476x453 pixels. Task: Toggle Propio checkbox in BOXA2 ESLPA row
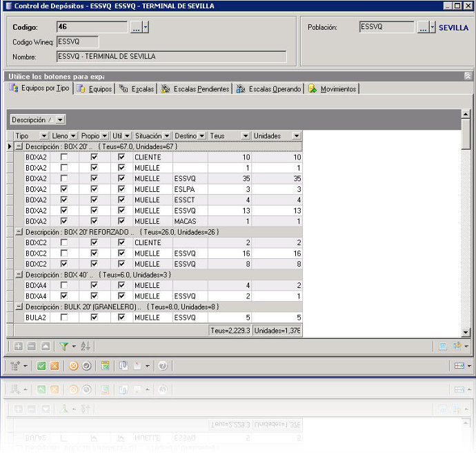(94, 189)
